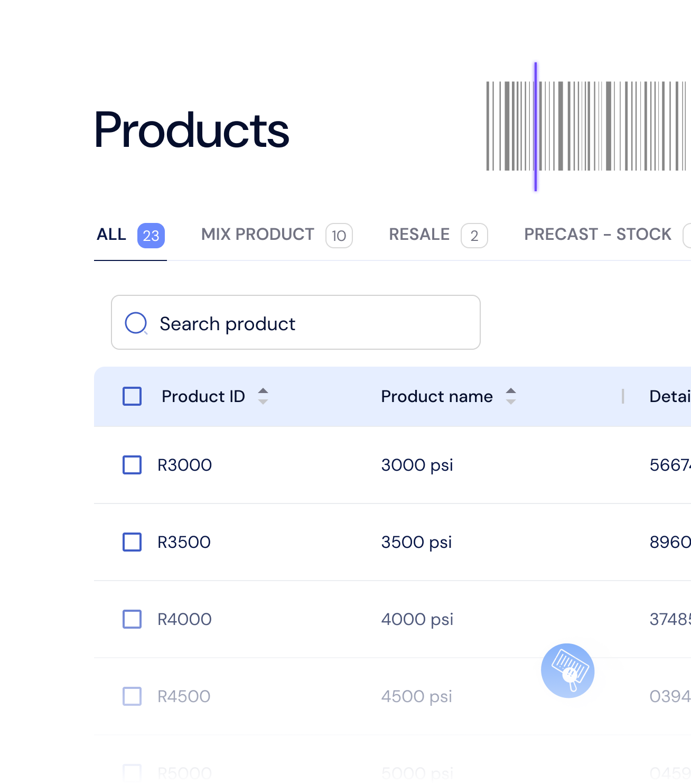This screenshot has height=784, width=691.
Task: Click the 23 count badge on ALL
Action: click(x=151, y=236)
